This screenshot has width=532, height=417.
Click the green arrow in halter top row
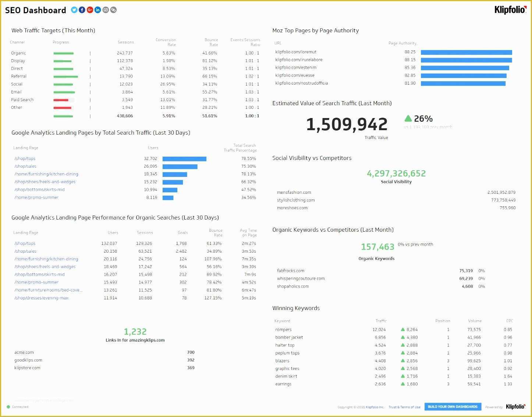click(403, 345)
